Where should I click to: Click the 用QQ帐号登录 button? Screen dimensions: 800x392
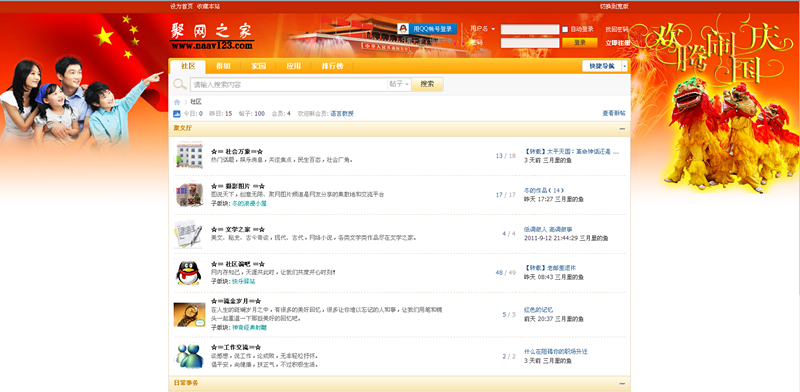(x=427, y=29)
